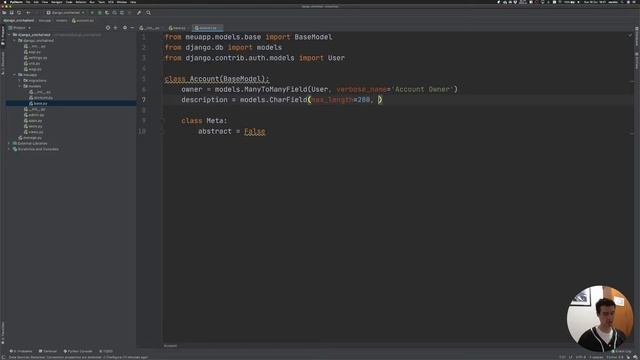
Task: Open the Event Log button
Action: click(621, 351)
